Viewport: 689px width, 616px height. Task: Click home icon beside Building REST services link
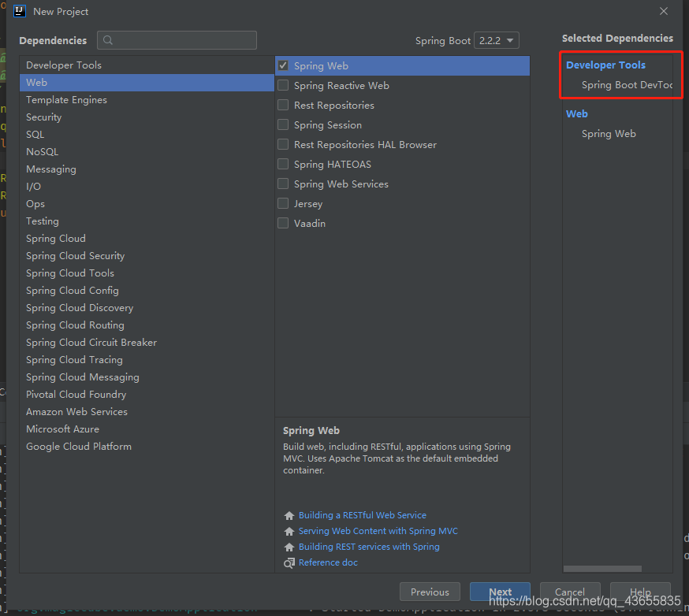pyautogui.click(x=289, y=547)
